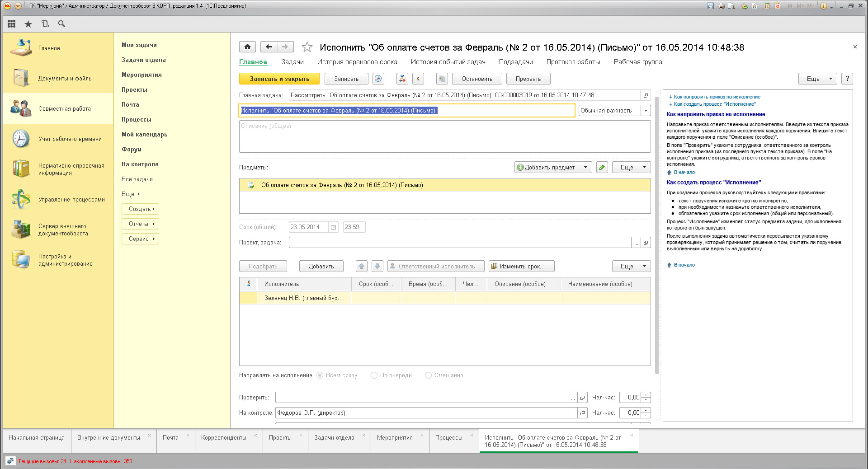868x469 pixels.
Task: Open the sections menu grid icon
Action: pyautogui.click(x=12, y=24)
